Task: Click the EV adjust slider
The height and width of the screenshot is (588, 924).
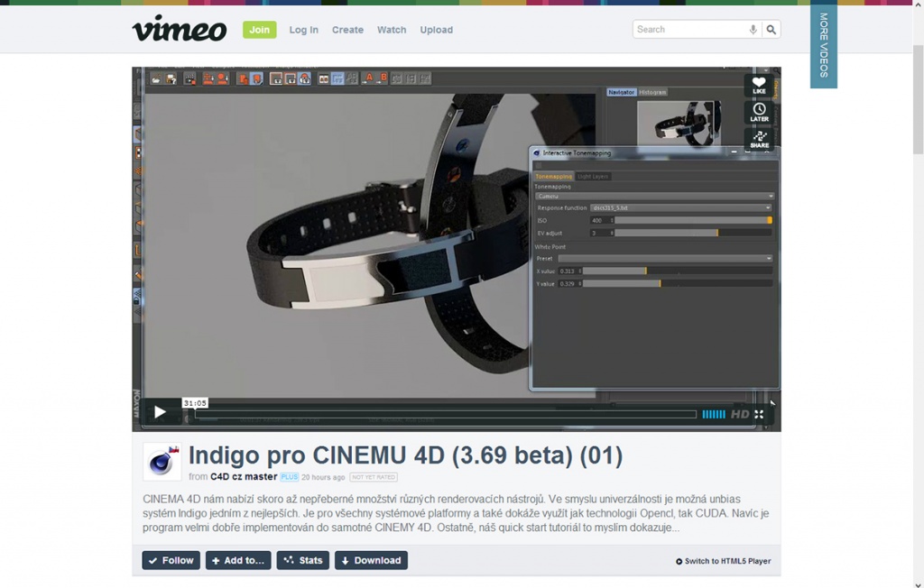Action: (693, 234)
